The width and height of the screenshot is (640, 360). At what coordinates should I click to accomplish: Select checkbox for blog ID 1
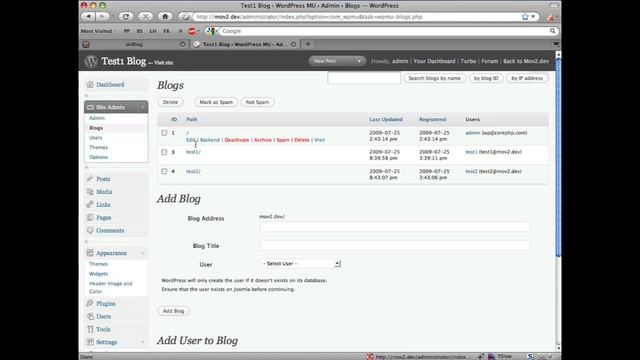point(164,133)
